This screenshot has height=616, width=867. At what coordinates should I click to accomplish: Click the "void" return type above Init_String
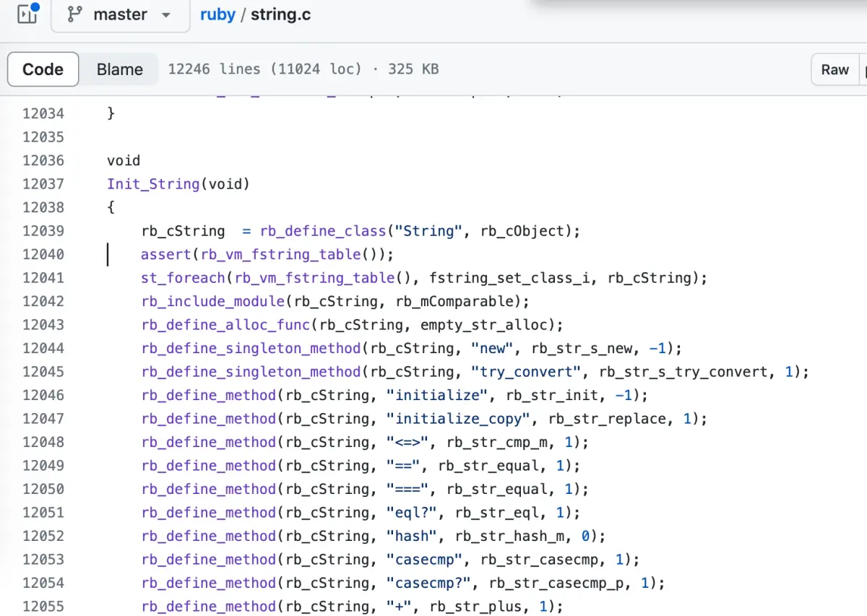click(124, 160)
